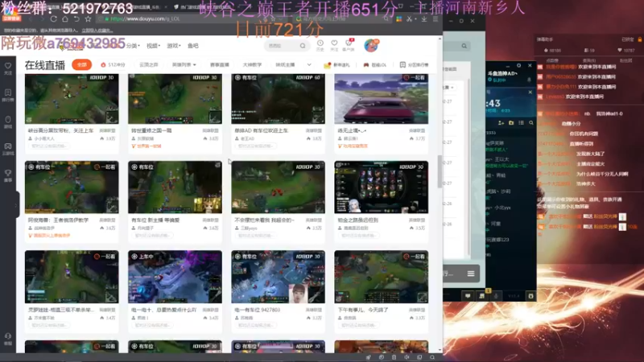Click the browser reload icon
The width and height of the screenshot is (644, 362).
click(x=54, y=19)
